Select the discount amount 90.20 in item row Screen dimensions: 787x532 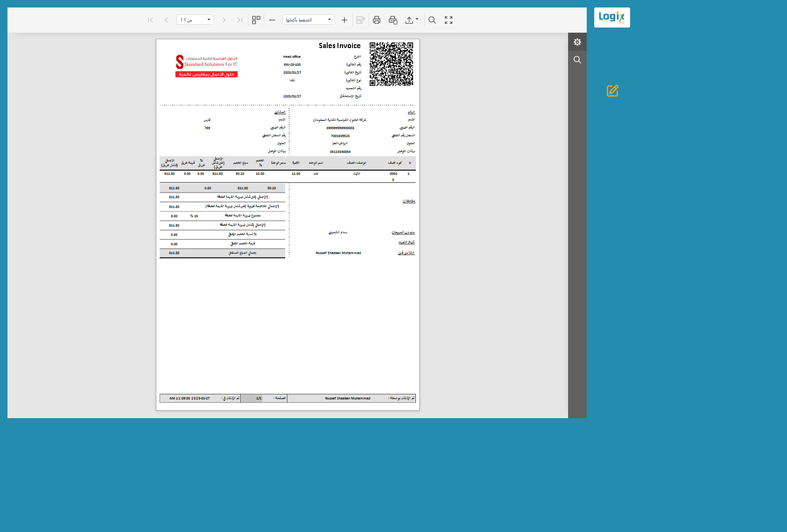pos(240,174)
